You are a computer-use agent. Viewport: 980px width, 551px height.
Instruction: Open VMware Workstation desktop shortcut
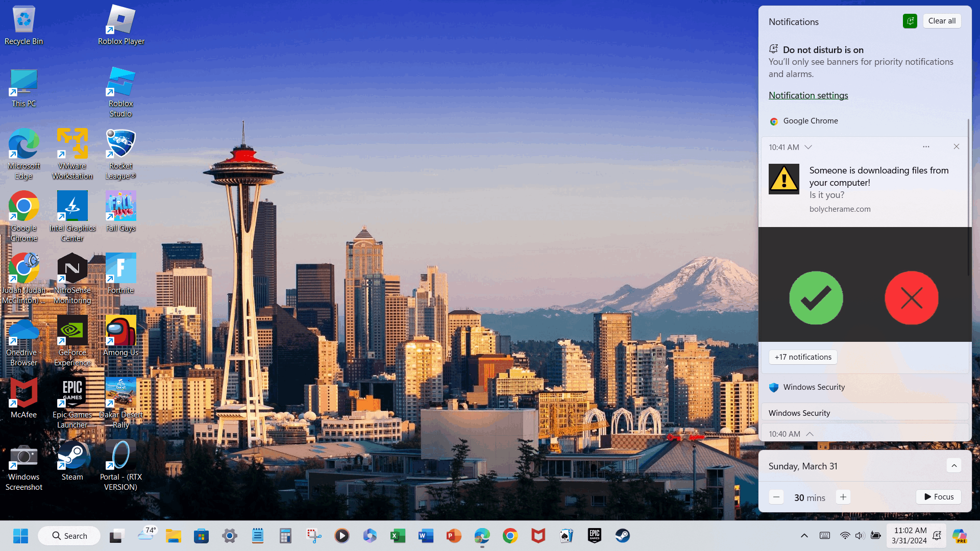tap(72, 144)
